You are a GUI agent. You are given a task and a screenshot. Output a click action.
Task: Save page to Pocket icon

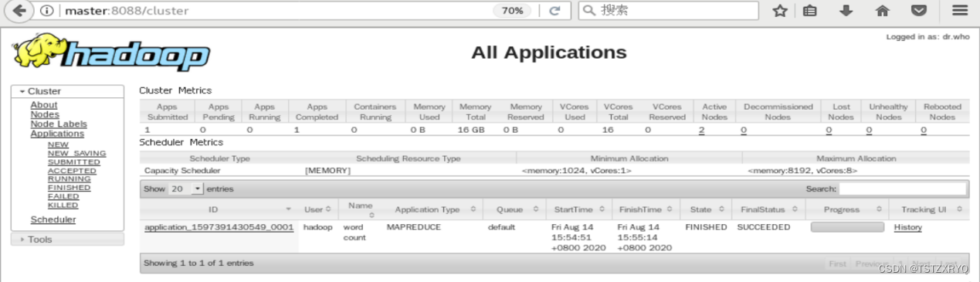[918, 11]
